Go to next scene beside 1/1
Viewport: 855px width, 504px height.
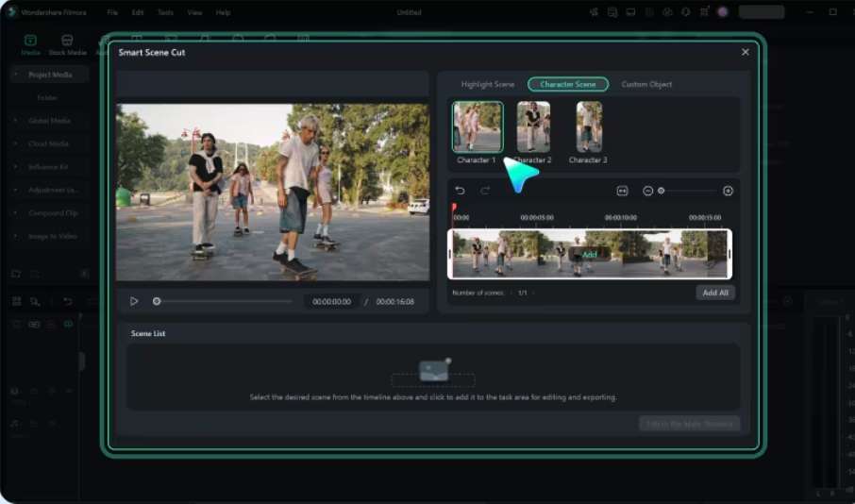point(533,293)
